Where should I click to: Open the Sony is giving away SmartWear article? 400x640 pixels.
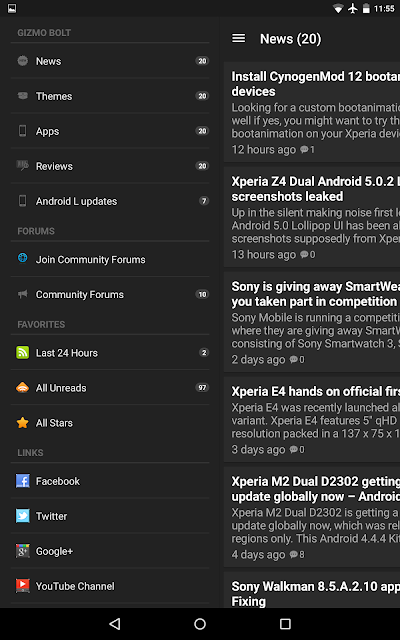[x=312, y=322]
